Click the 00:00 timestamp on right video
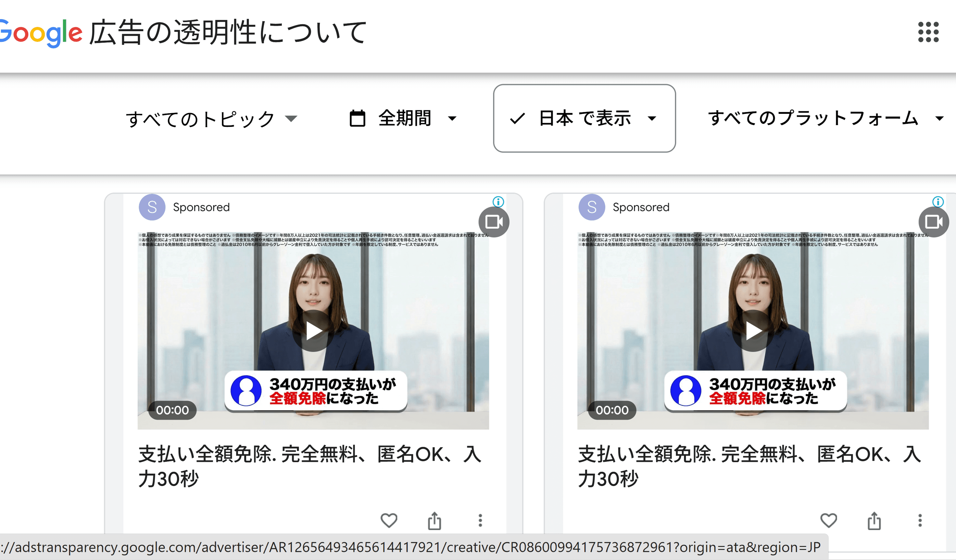 coord(612,410)
